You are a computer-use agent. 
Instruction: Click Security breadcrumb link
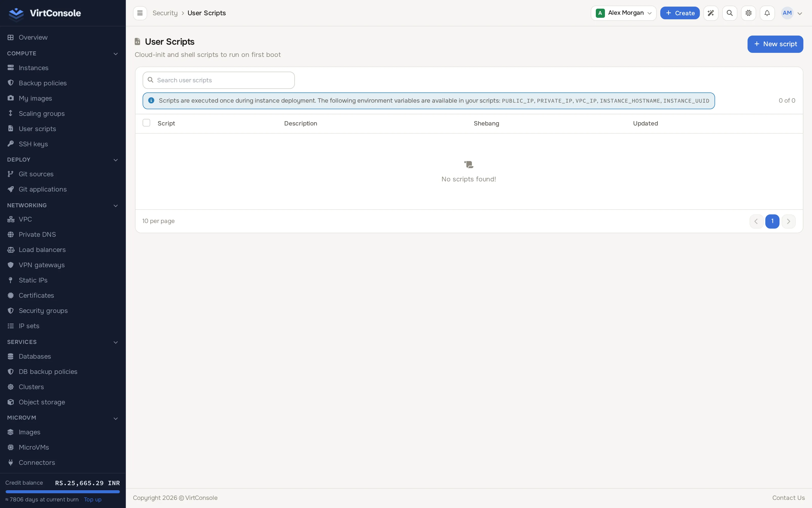pyautogui.click(x=165, y=13)
